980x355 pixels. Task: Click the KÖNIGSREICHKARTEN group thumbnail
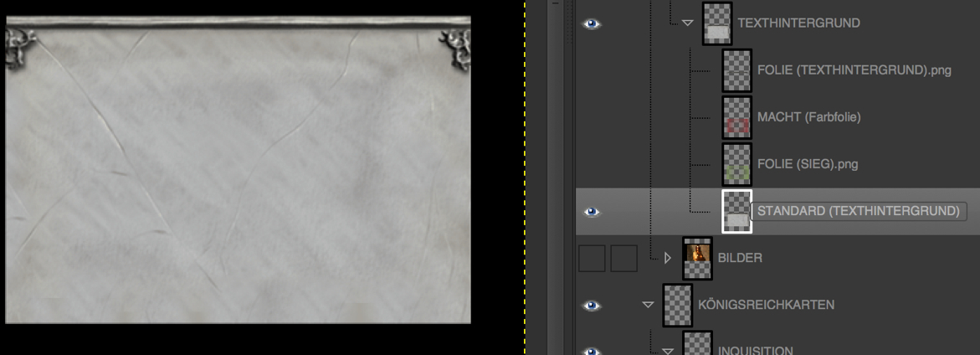[x=678, y=305]
